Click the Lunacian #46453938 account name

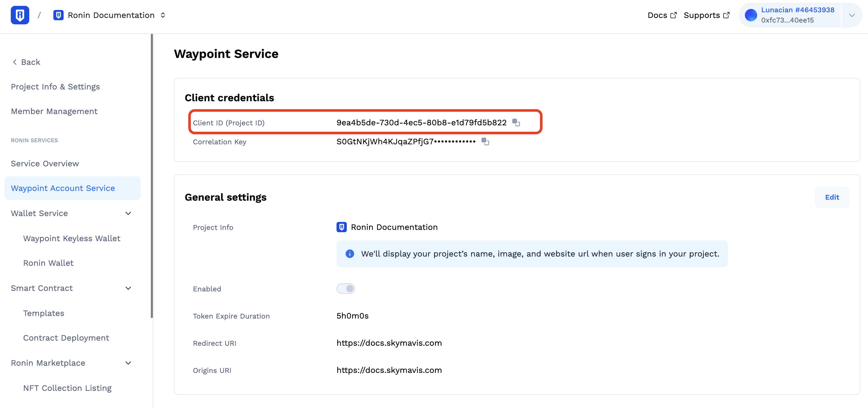point(797,10)
